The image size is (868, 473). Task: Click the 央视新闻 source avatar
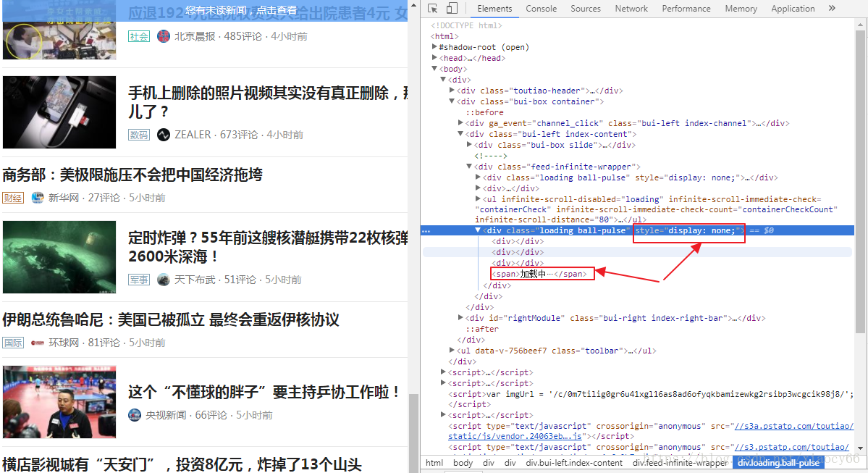point(135,415)
